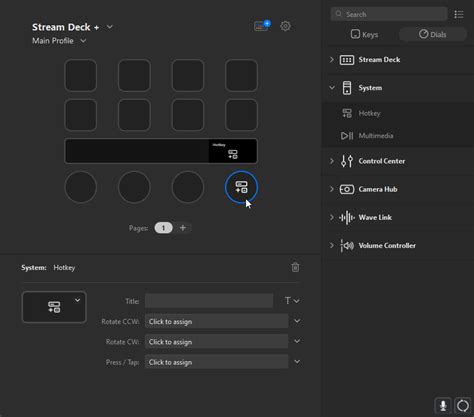Viewport: 474px width, 417px height.
Task: Open the Rotate CW options dropdown arrow
Action: tap(297, 341)
